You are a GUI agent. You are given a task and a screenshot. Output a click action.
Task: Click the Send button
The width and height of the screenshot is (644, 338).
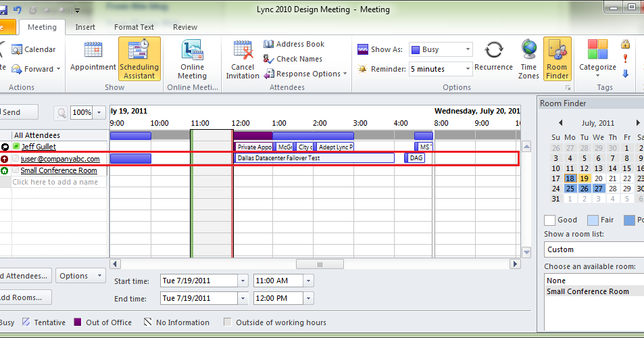click(18, 112)
